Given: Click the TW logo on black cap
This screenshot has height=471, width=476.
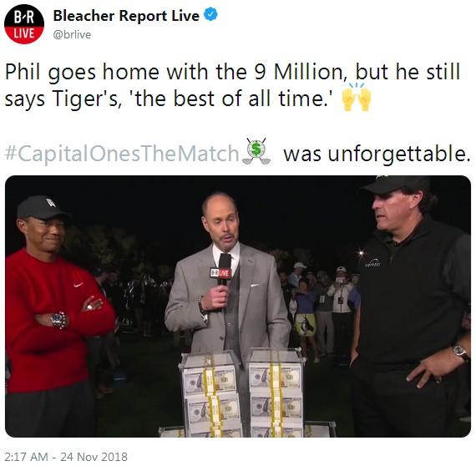Looking at the screenshot, I should pyautogui.click(x=51, y=203).
